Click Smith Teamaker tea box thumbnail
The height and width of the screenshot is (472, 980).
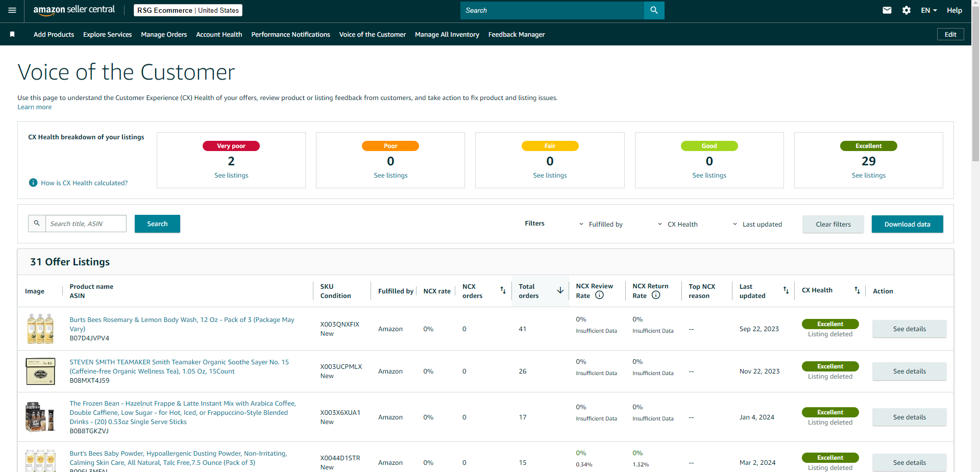40,371
